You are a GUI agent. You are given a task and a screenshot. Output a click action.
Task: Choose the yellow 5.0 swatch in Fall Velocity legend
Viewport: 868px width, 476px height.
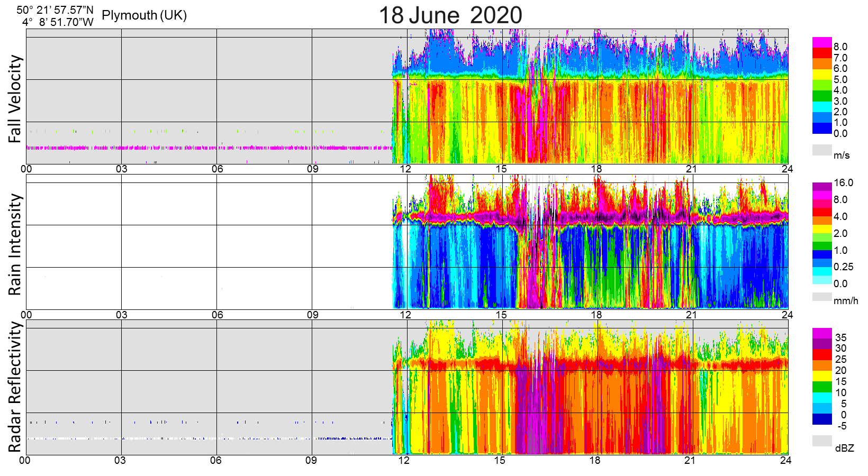pos(822,75)
